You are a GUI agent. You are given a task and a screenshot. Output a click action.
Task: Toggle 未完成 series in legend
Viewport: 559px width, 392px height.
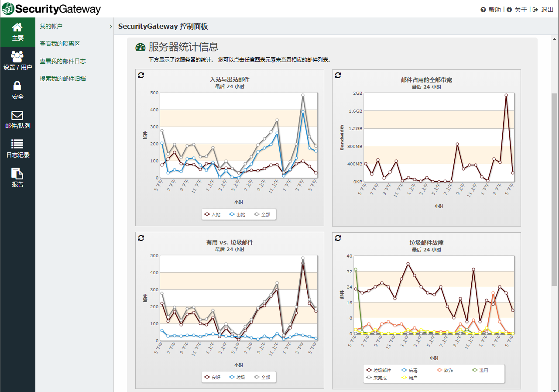[377, 378]
